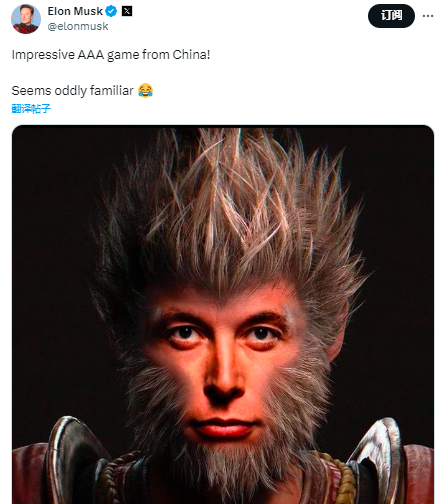This screenshot has height=504, width=442.
Task: Open the attached character image in the post
Action: (x=223, y=314)
